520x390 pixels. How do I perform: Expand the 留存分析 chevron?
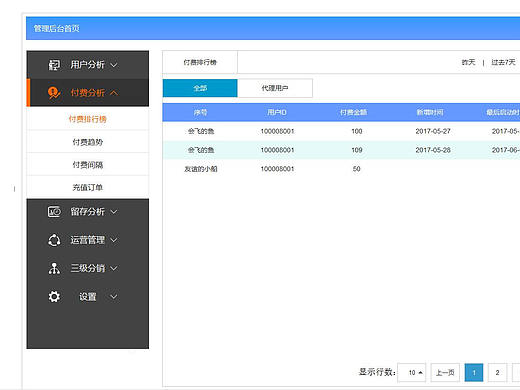point(114,212)
